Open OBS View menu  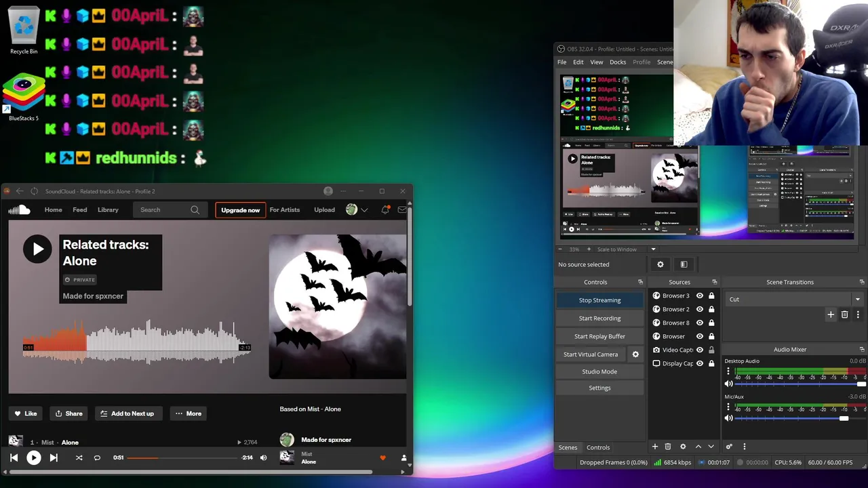[x=597, y=62]
